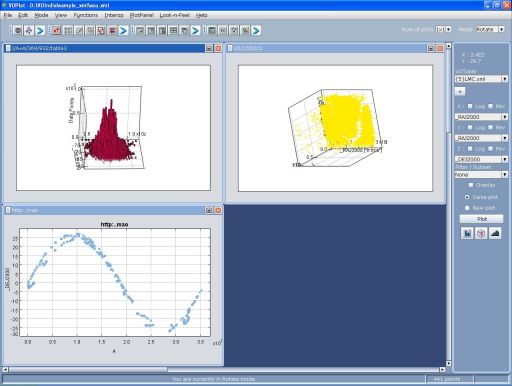
Task: Toggle the Z axis Log checkbox
Action: [470, 149]
